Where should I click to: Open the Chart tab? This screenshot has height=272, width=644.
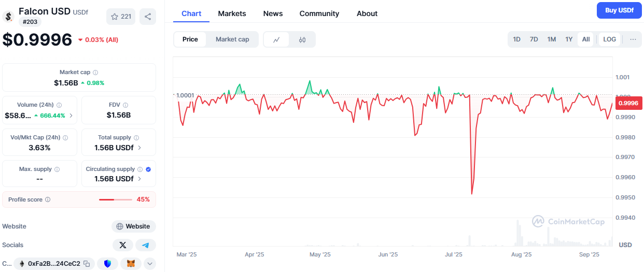click(x=191, y=13)
